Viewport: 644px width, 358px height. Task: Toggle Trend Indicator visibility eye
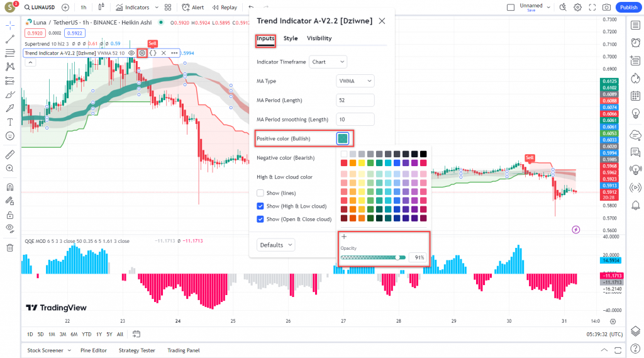[131, 53]
